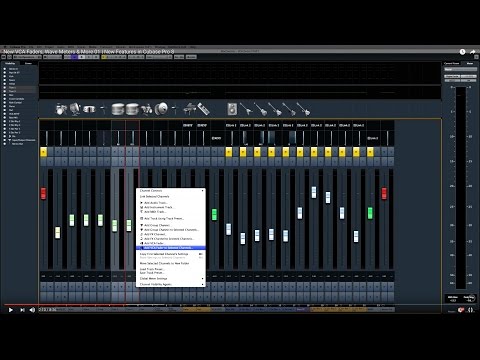Toggle yellow mute button on leftmost channel
The height and width of the screenshot is (360, 480).
43,152
